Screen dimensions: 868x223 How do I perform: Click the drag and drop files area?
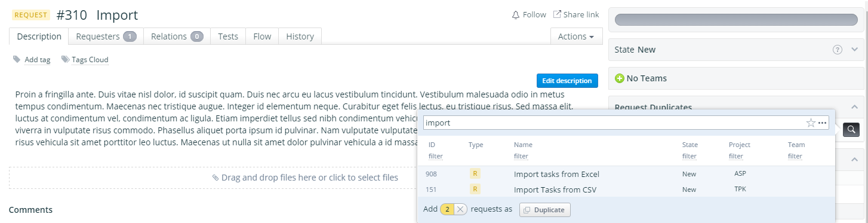(x=305, y=178)
